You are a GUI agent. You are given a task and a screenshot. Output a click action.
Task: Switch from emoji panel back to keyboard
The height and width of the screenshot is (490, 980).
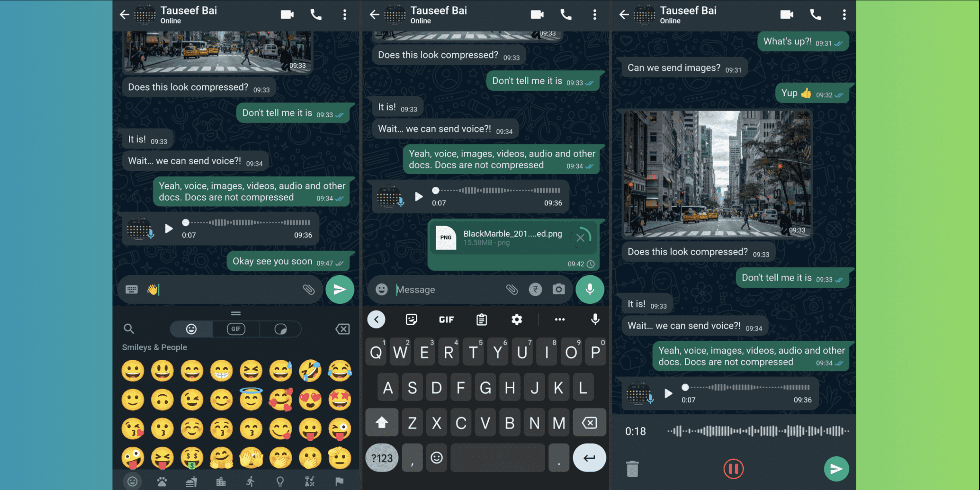point(131,289)
